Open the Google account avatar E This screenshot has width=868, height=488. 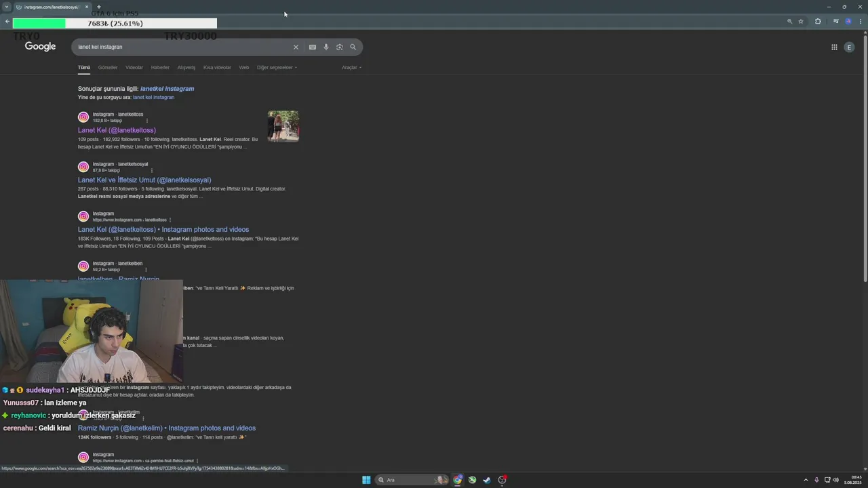[849, 47]
